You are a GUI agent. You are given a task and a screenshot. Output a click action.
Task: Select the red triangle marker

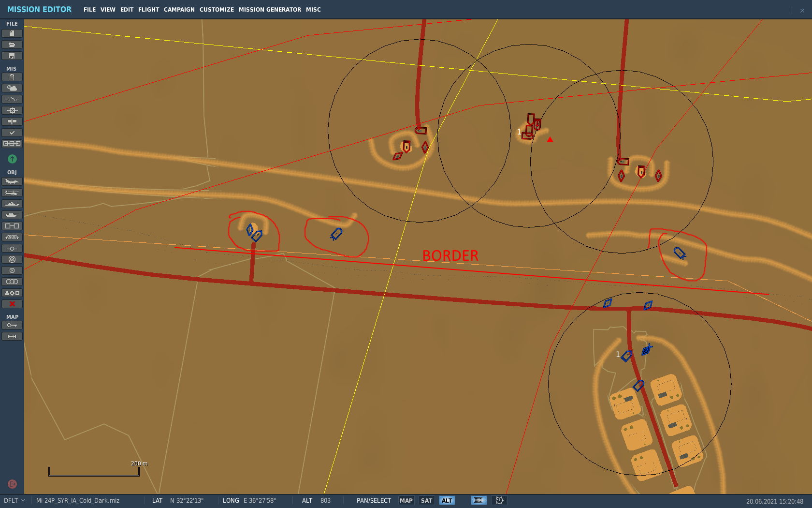click(550, 140)
